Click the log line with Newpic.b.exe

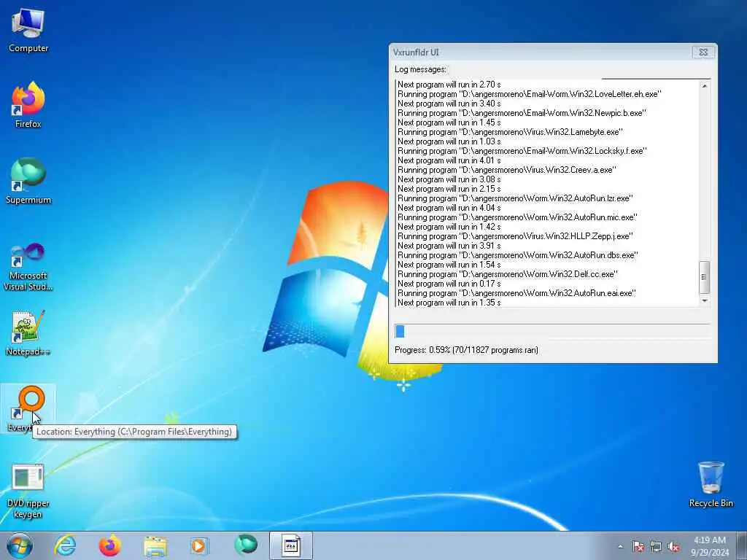[522, 113]
